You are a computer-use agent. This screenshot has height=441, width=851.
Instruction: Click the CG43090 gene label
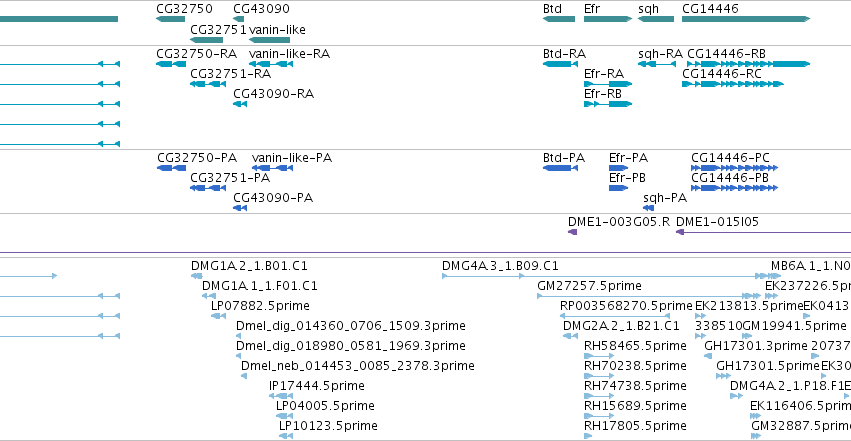click(261, 9)
